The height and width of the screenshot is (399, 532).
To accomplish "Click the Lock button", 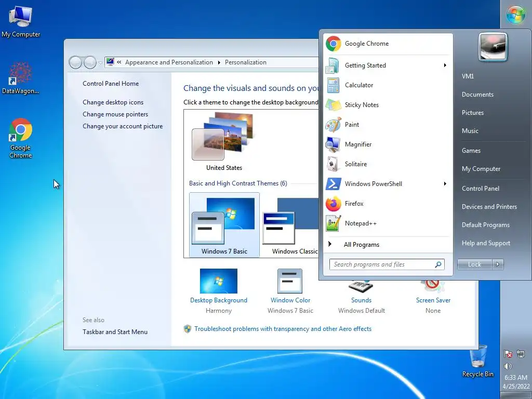I will [475, 264].
